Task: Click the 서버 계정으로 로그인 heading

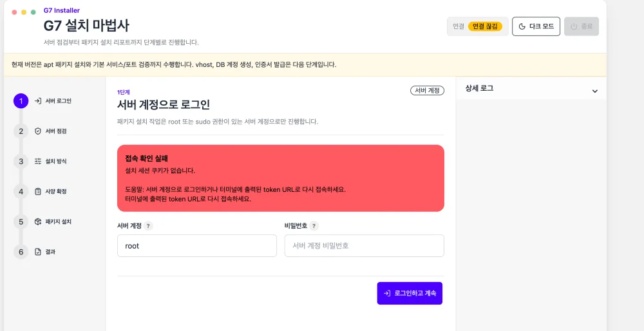Action: coord(164,104)
